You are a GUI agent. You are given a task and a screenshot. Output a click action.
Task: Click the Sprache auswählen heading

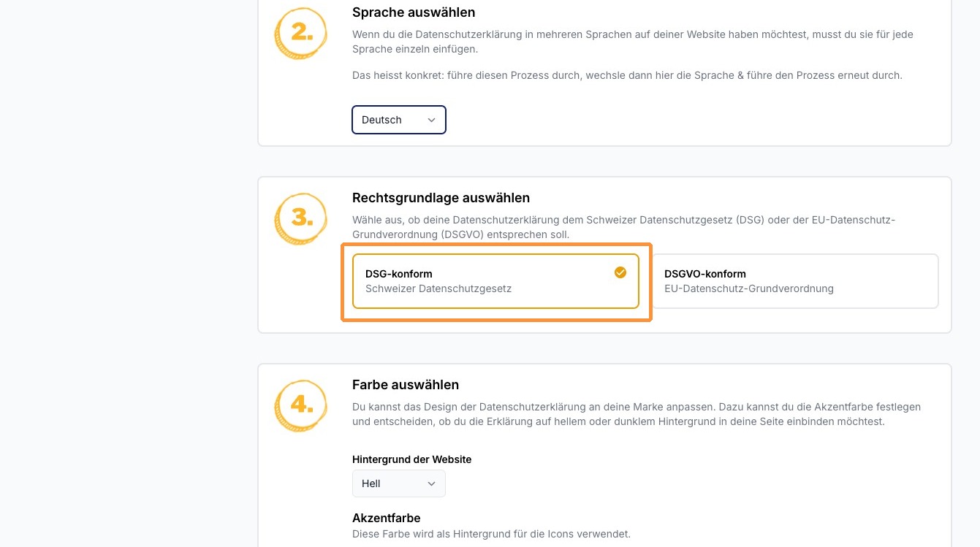pyautogui.click(x=414, y=12)
